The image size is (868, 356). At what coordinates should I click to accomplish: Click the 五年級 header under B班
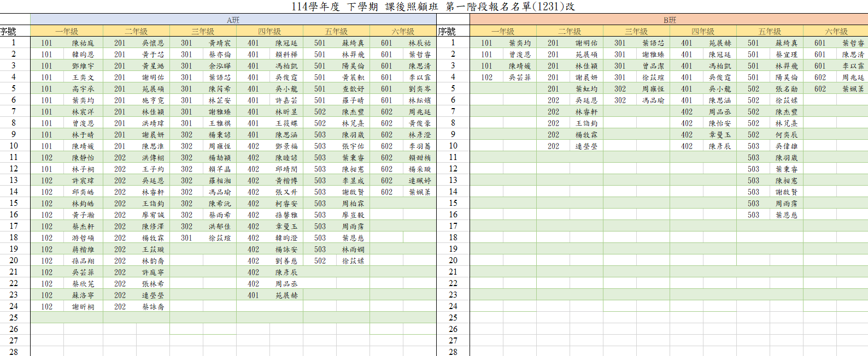pyautogui.click(x=770, y=32)
